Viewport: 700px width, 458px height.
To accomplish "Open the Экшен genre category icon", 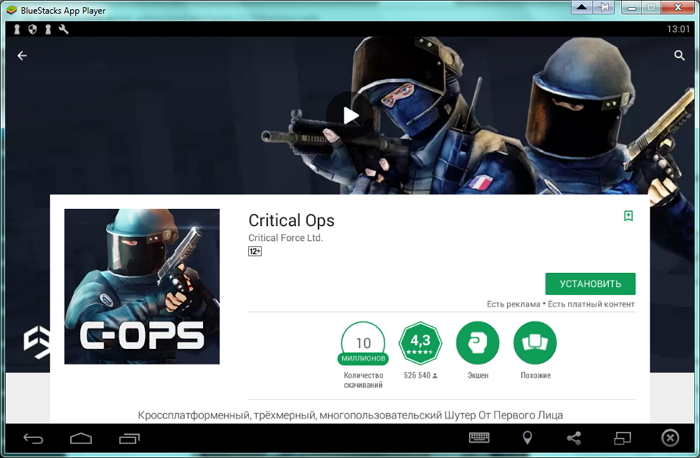I will pyautogui.click(x=478, y=343).
